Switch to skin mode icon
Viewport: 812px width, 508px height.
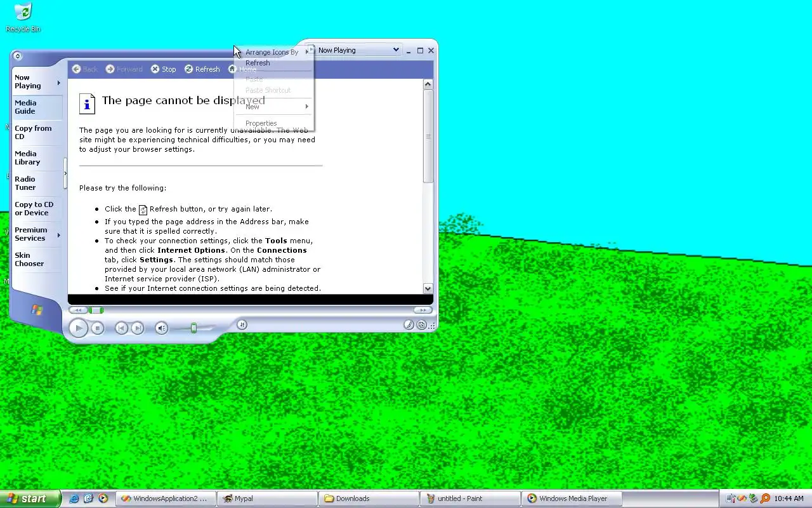coord(422,324)
